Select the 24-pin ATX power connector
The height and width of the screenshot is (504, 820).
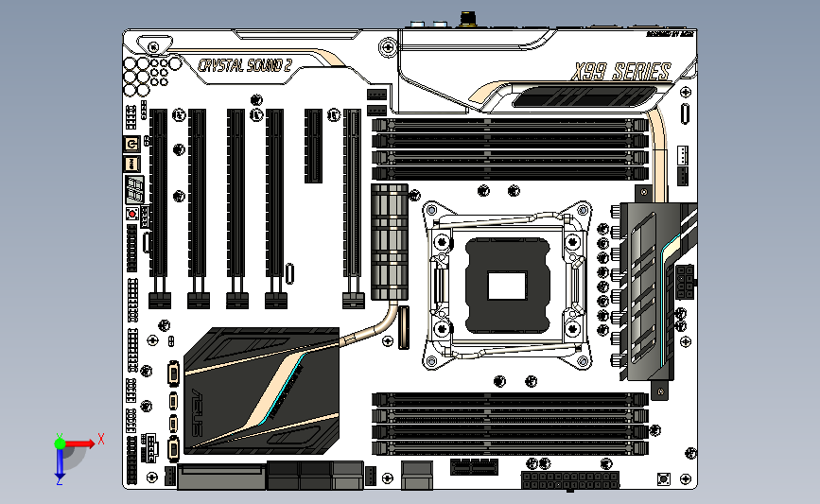tap(570, 480)
